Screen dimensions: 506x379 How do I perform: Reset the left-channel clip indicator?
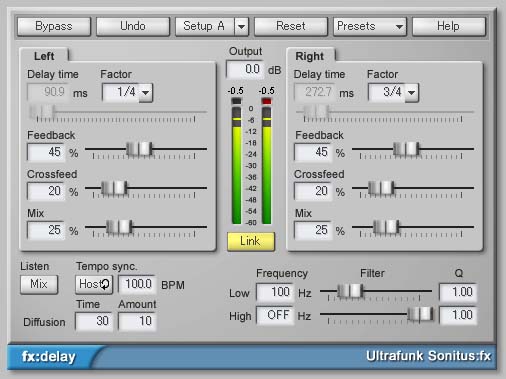tap(236, 101)
